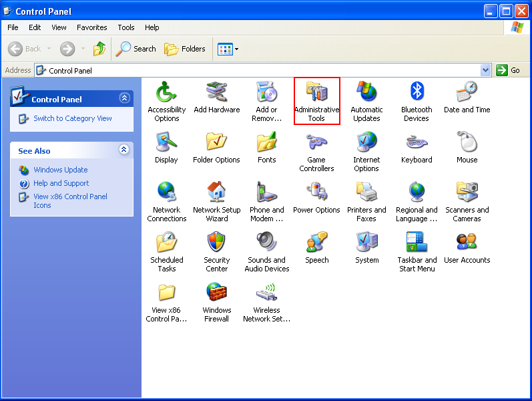Open Scanners and Cameras icon
The image size is (532, 401).
click(467, 202)
